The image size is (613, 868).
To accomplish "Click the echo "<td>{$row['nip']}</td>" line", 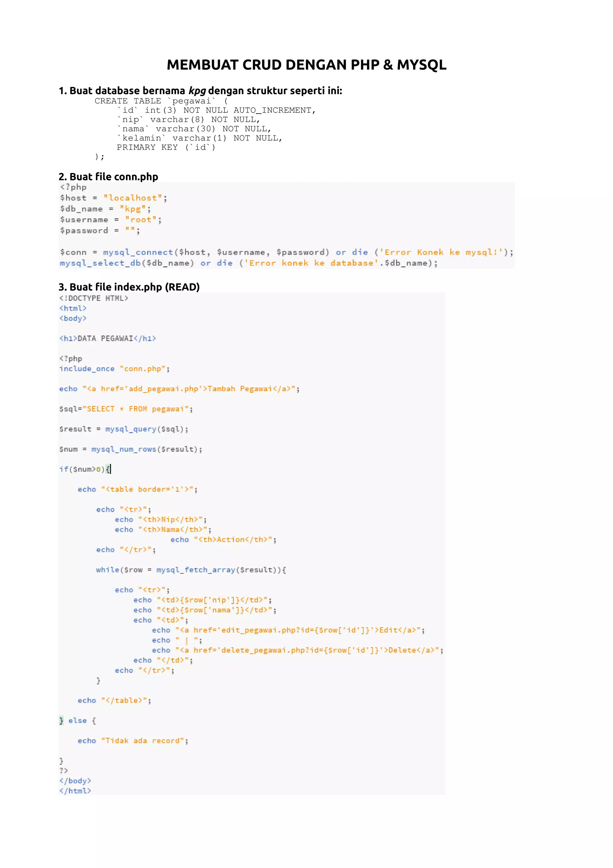I will click(x=202, y=600).
